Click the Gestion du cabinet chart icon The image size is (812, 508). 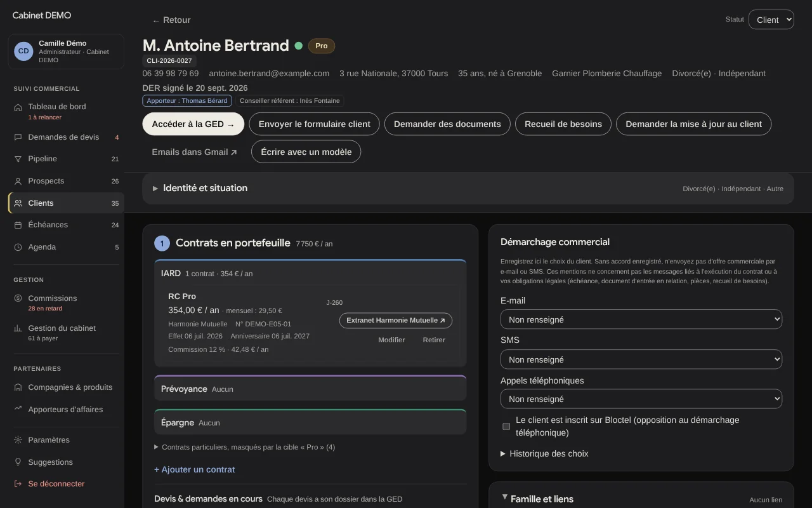(x=18, y=328)
